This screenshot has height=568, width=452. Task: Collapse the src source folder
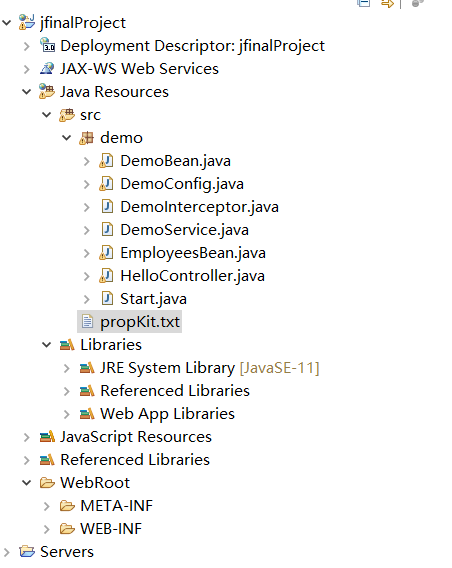coord(47,115)
